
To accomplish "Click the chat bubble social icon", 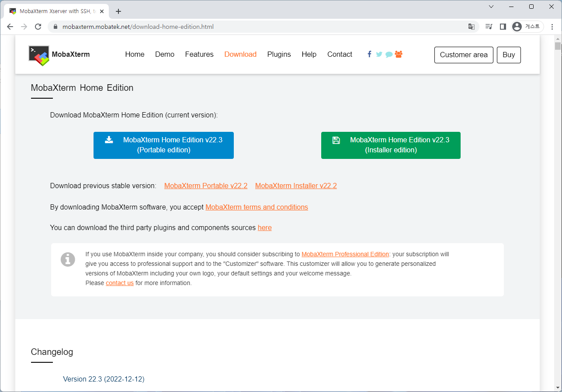I will [389, 54].
